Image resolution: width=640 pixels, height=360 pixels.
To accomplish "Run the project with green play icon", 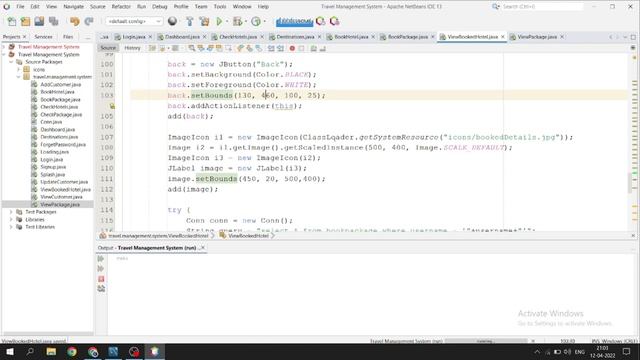I will click(219, 21).
